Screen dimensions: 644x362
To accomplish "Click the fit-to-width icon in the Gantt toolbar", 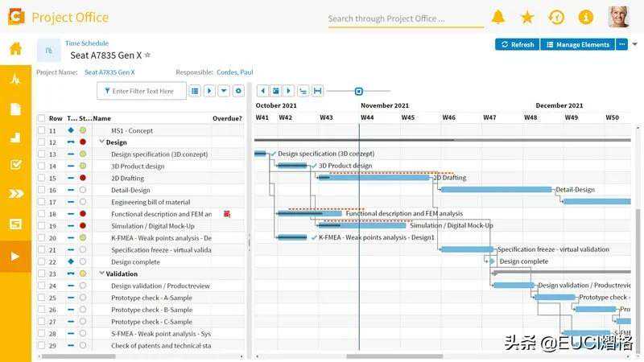I will point(317,91).
